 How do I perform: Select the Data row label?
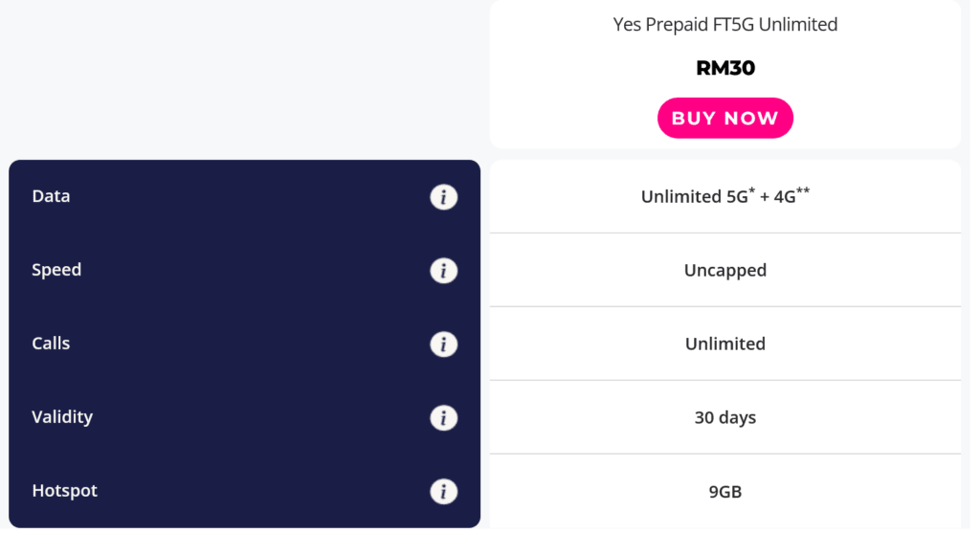click(51, 196)
